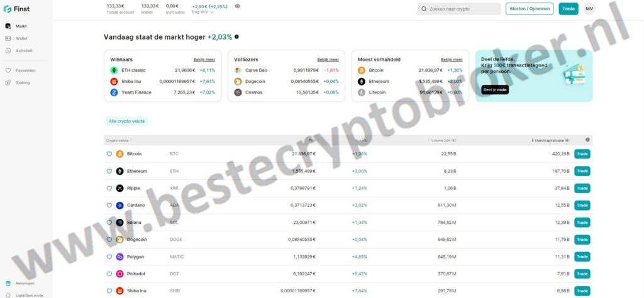Screen dimensions: 644x298
Task: Click the Shiba Inu icon in Winnaars
Action: pyautogui.click(x=114, y=81)
